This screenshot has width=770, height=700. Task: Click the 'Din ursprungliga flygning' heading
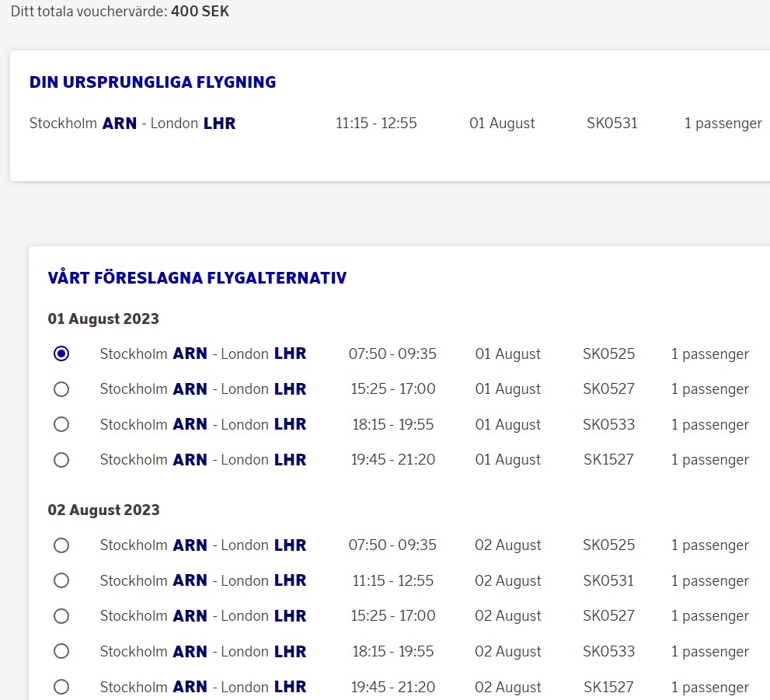tap(152, 82)
